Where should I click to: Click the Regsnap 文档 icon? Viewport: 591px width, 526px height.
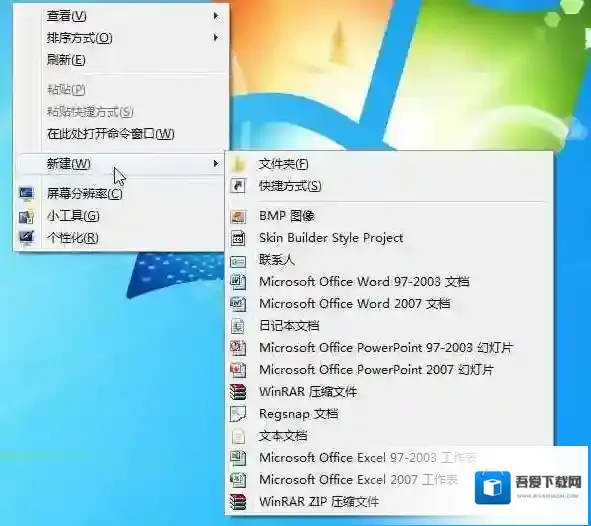(x=238, y=414)
